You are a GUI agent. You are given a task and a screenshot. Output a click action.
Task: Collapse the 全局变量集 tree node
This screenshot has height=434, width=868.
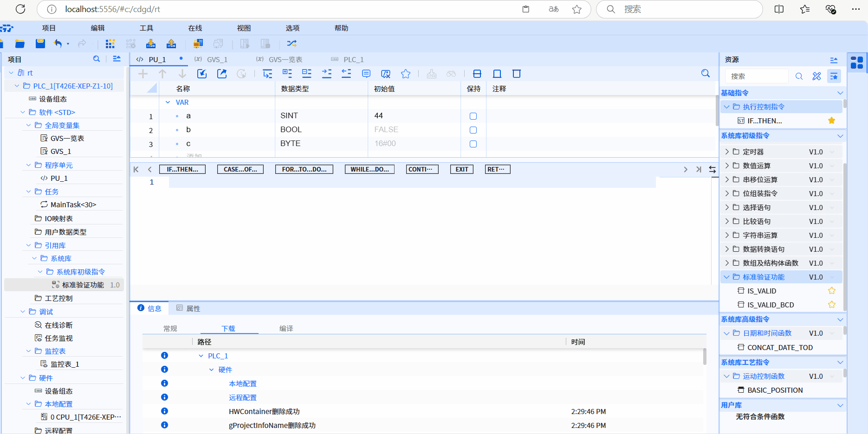[x=28, y=125]
